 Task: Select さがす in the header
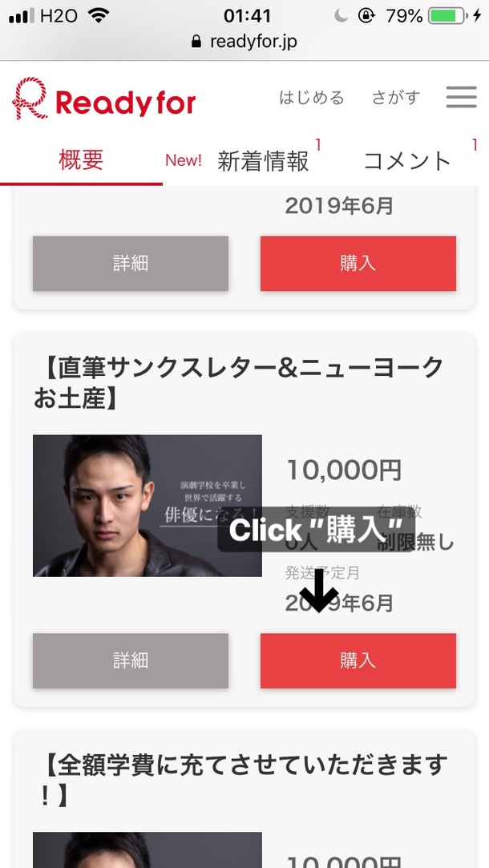click(395, 98)
